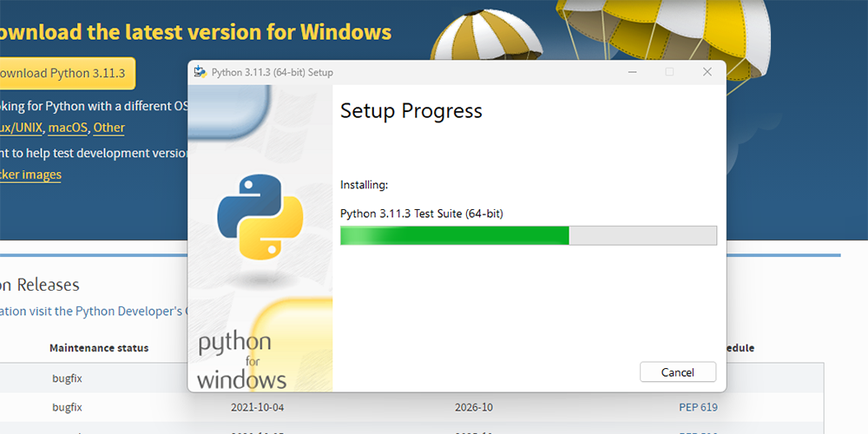Open the Other platforms link
The height and width of the screenshot is (434, 868).
point(108,128)
